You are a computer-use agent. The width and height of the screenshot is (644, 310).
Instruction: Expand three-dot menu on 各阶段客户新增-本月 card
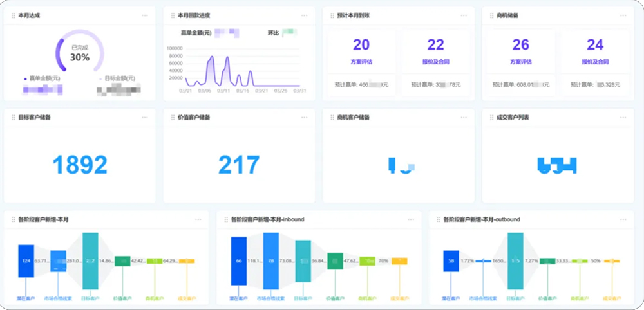pos(198,219)
